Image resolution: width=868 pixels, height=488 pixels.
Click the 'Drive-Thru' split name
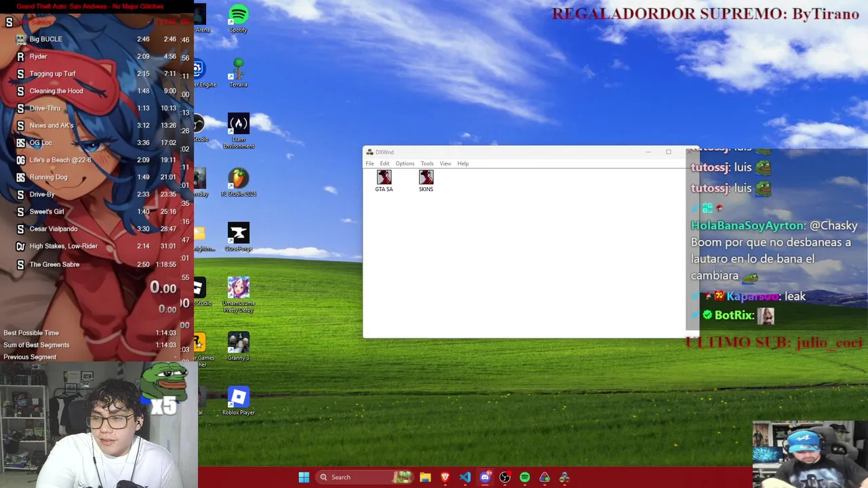[45, 108]
